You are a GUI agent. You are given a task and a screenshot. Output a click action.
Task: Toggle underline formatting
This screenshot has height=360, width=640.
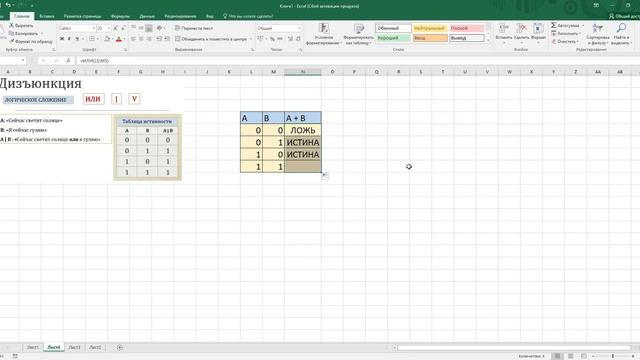77,39
